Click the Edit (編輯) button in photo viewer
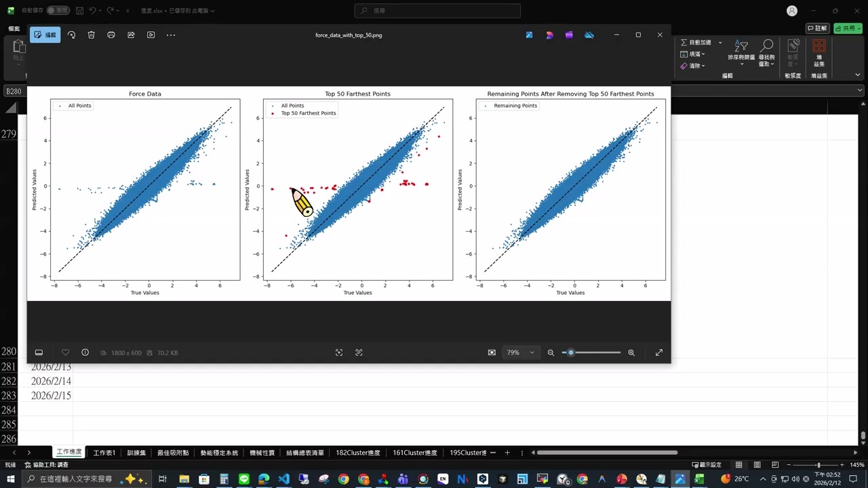The height and width of the screenshot is (488, 868). [x=45, y=35]
